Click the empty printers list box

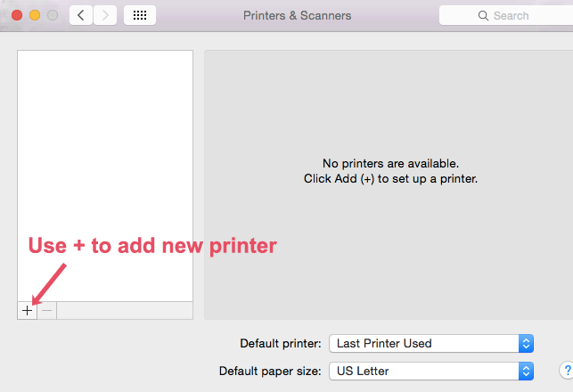[105, 176]
